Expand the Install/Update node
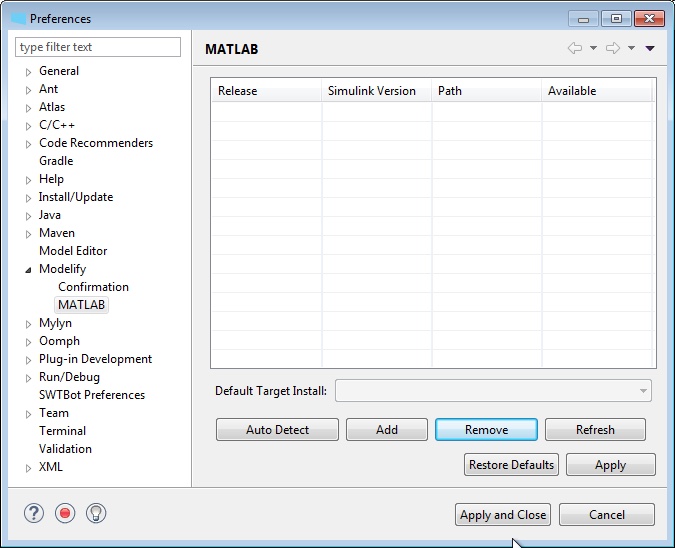675x548 pixels. tap(28, 198)
